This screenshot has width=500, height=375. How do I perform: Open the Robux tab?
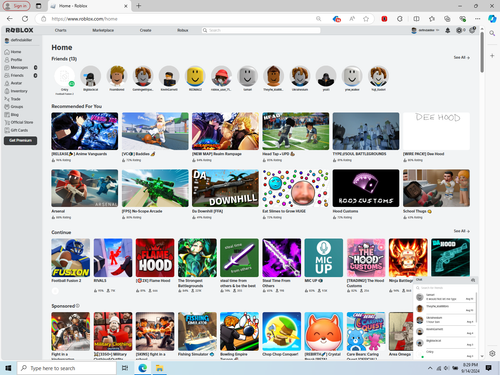tap(183, 30)
